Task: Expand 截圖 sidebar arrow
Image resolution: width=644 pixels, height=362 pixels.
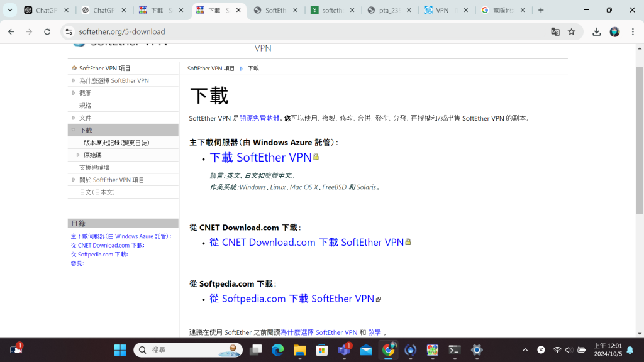Action: click(x=74, y=93)
